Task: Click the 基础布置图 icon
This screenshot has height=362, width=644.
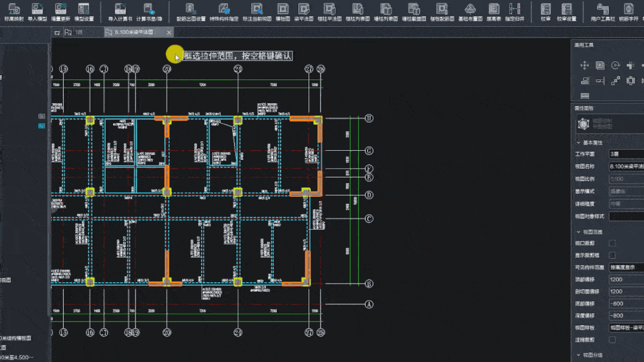Action: (470, 9)
